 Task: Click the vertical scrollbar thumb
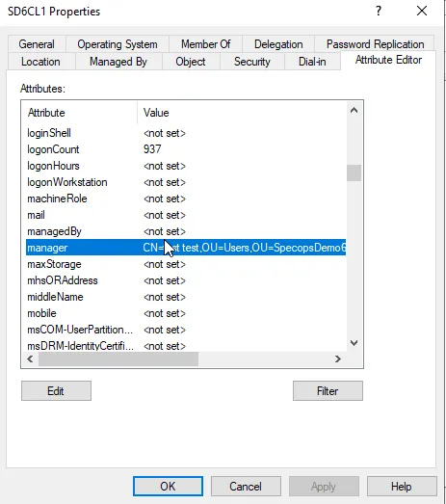(x=354, y=172)
